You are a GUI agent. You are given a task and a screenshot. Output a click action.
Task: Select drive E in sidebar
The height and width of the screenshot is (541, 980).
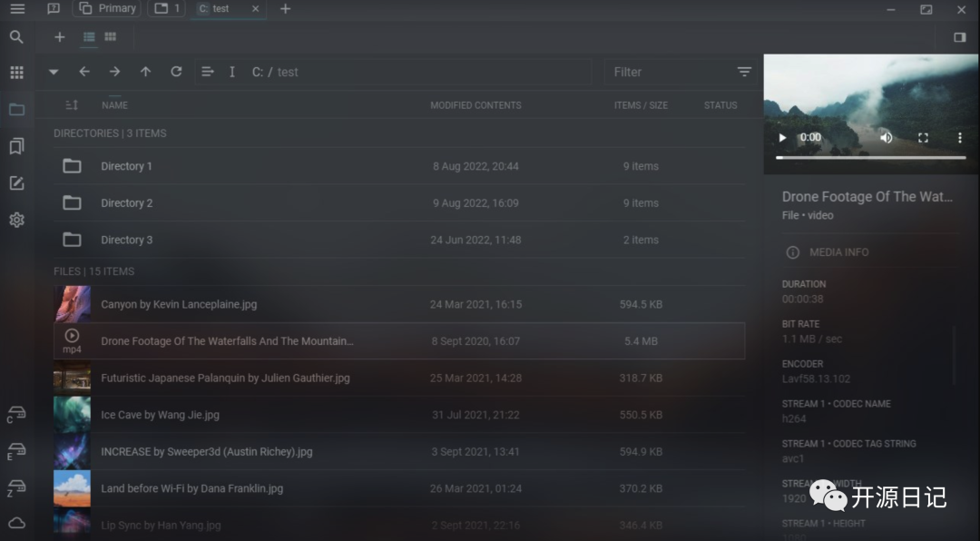tap(16, 451)
